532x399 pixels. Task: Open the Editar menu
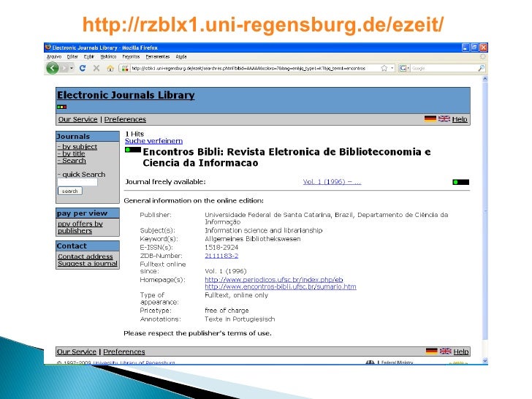72,57
